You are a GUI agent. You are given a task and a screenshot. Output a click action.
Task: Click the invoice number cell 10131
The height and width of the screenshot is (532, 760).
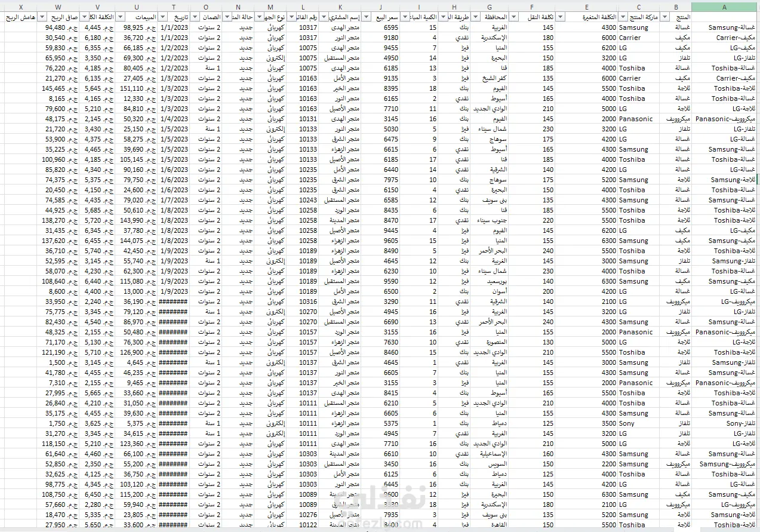click(301, 119)
